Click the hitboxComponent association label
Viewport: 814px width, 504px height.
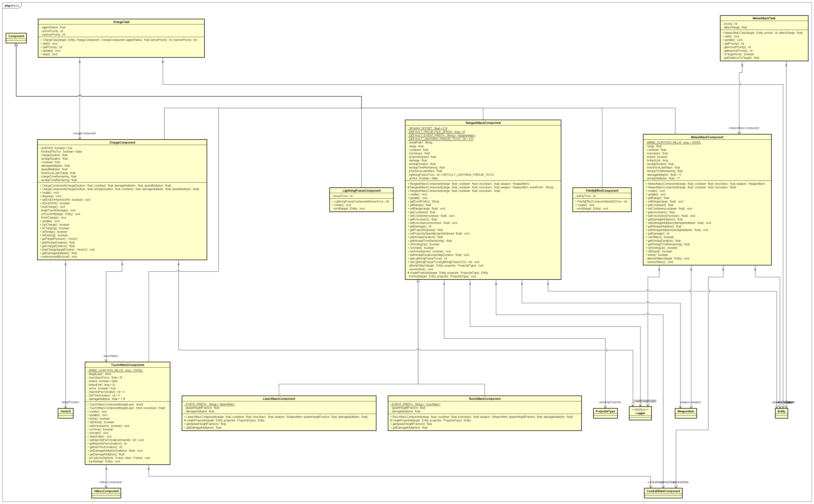click(110, 482)
